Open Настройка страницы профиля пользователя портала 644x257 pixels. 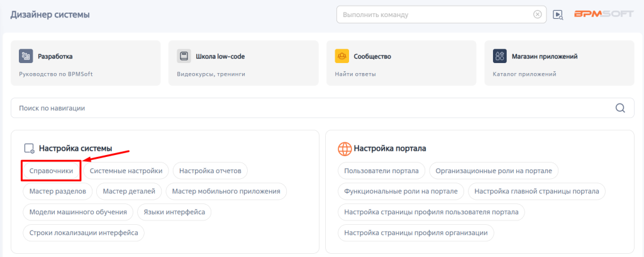click(x=431, y=212)
